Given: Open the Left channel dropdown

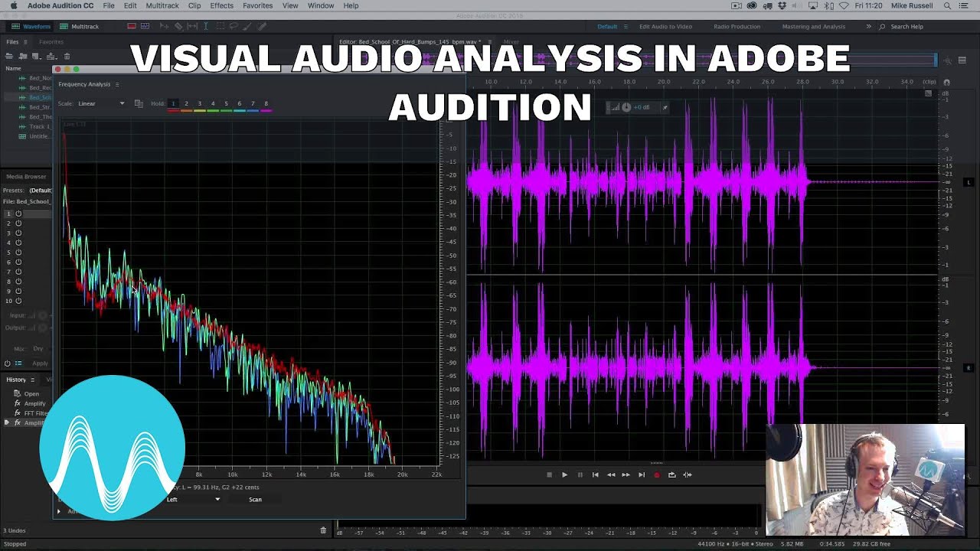Looking at the screenshot, I should pos(193,500).
